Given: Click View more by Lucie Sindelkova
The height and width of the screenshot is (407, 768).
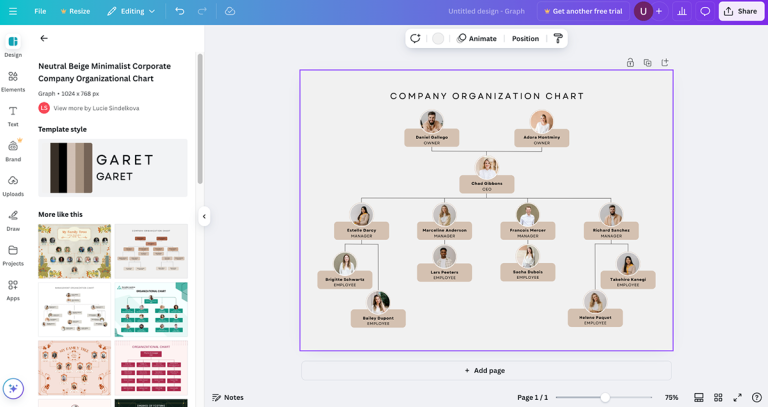Looking at the screenshot, I should [96, 108].
